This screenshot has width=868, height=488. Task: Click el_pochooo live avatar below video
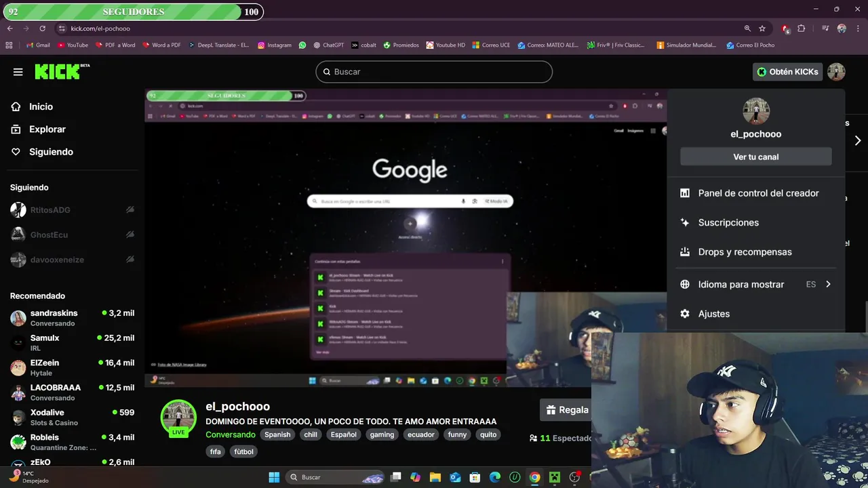[x=178, y=418]
